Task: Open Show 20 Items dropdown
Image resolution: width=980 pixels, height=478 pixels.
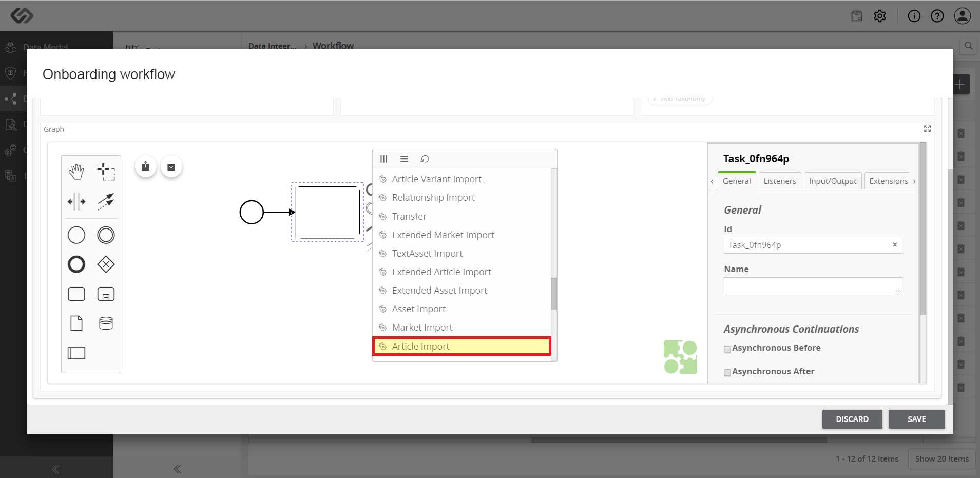Action: [942, 458]
